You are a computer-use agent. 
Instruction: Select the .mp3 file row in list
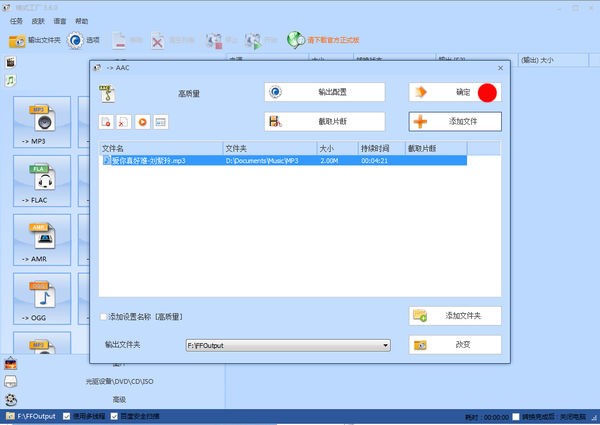point(283,160)
